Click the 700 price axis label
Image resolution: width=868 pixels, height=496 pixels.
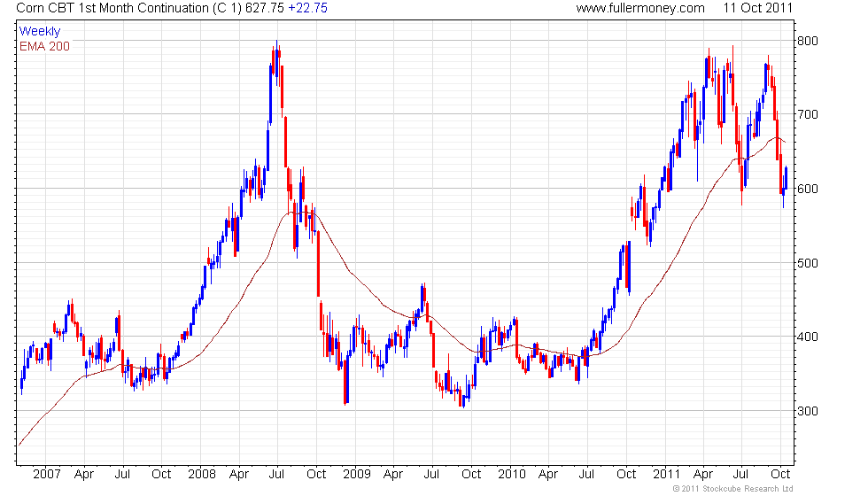[x=807, y=114]
